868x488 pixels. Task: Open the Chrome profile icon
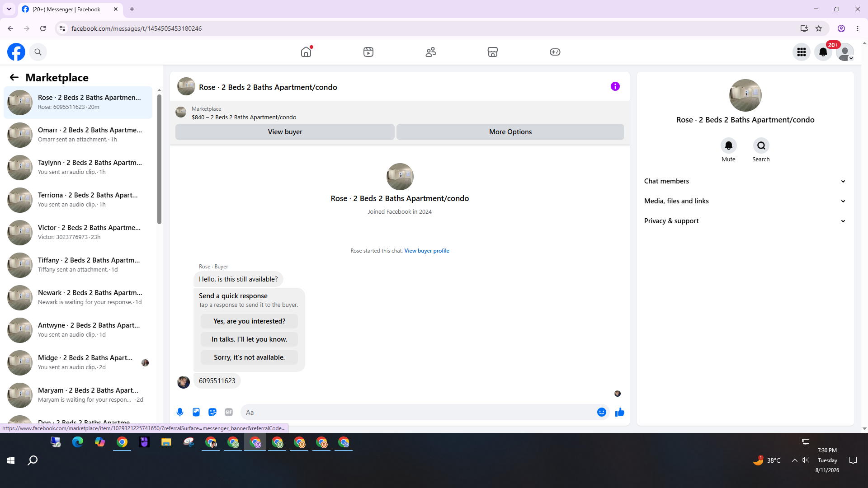(841, 28)
